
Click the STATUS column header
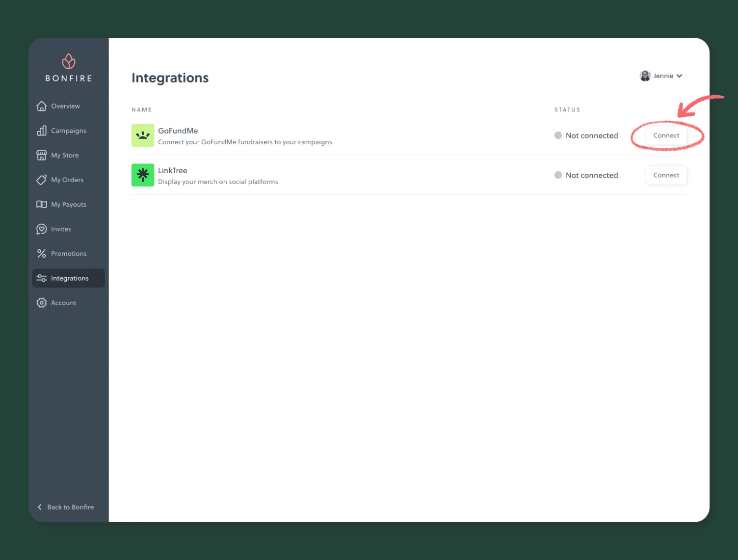point(567,110)
